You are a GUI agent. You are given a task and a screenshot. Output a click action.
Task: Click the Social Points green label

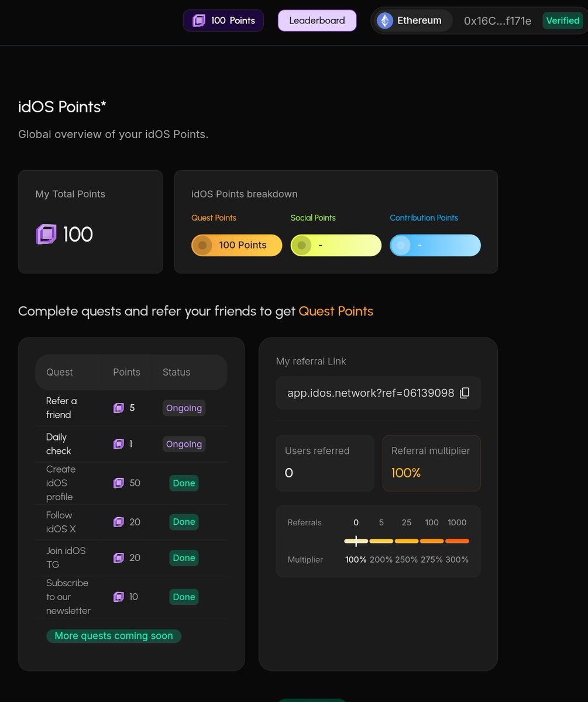313,218
